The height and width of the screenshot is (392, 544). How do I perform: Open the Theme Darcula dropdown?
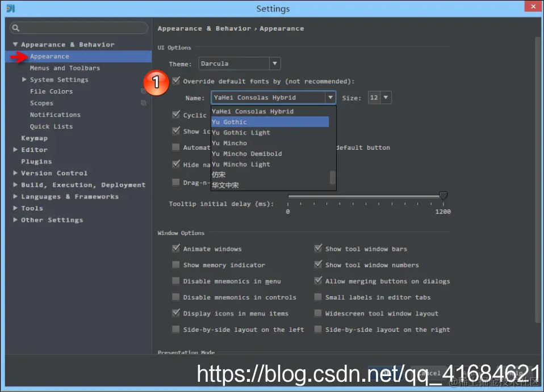click(240, 64)
